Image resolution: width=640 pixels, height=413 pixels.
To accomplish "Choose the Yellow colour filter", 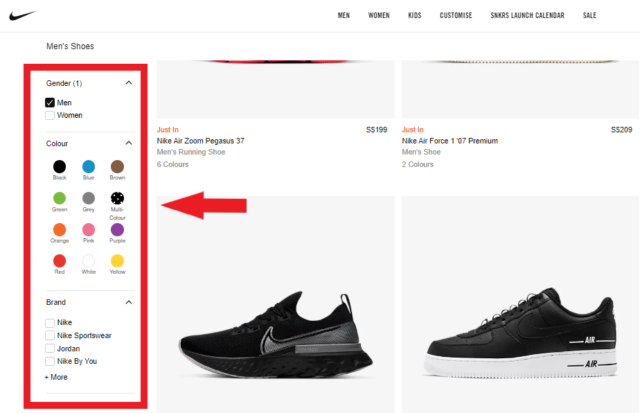I will pyautogui.click(x=118, y=261).
